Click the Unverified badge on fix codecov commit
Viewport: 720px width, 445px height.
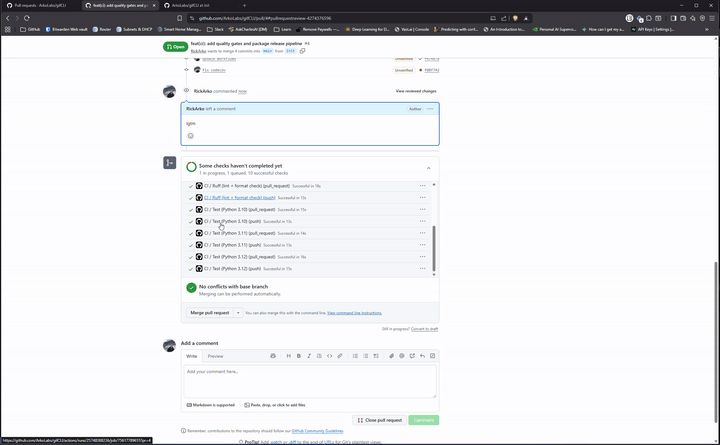(x=404, y=70)
